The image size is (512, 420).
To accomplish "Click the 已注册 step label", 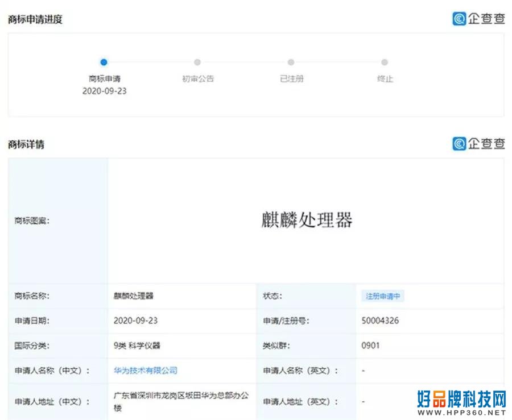I will (x=291, y=78).
